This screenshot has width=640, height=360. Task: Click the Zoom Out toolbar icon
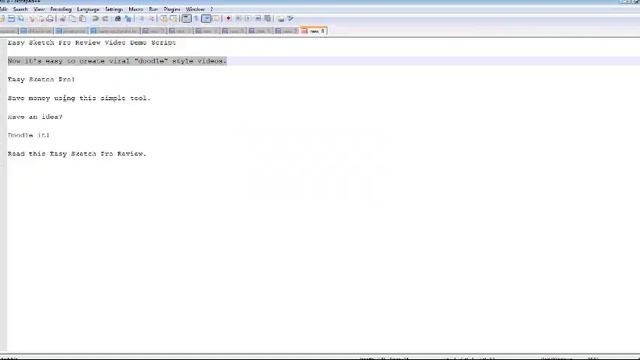pos(151,19)
